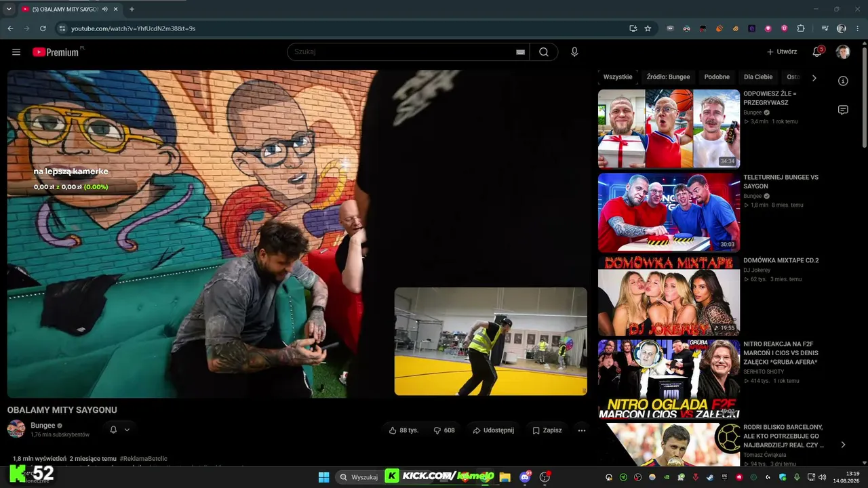The width and height of the screenshot is (868, 488).
Task: Click the DJ Jokerey channel name
Action: click(758, 270)
